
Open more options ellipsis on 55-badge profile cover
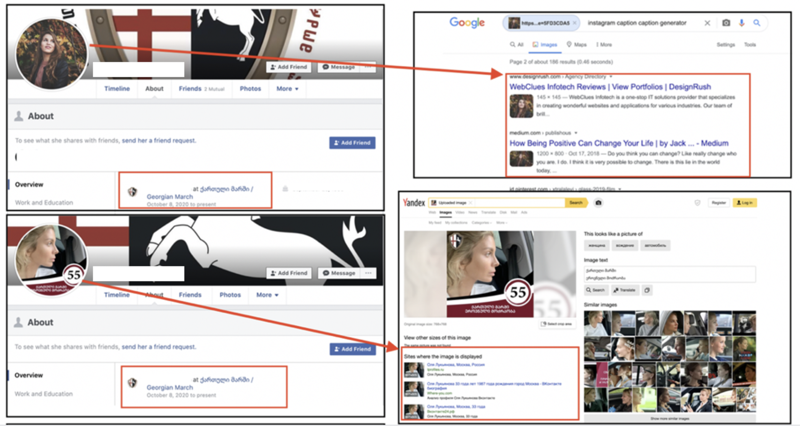tap(369, 273)
